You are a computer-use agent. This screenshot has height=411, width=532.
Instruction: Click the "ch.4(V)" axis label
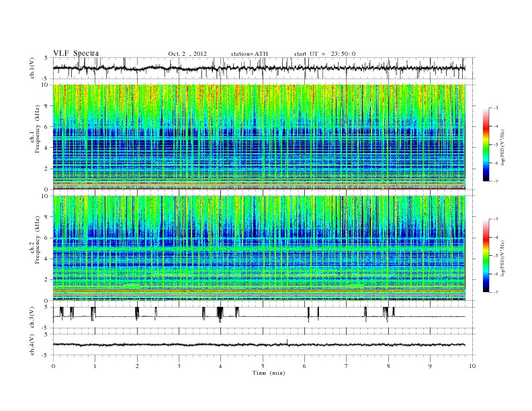click(32, 345)
